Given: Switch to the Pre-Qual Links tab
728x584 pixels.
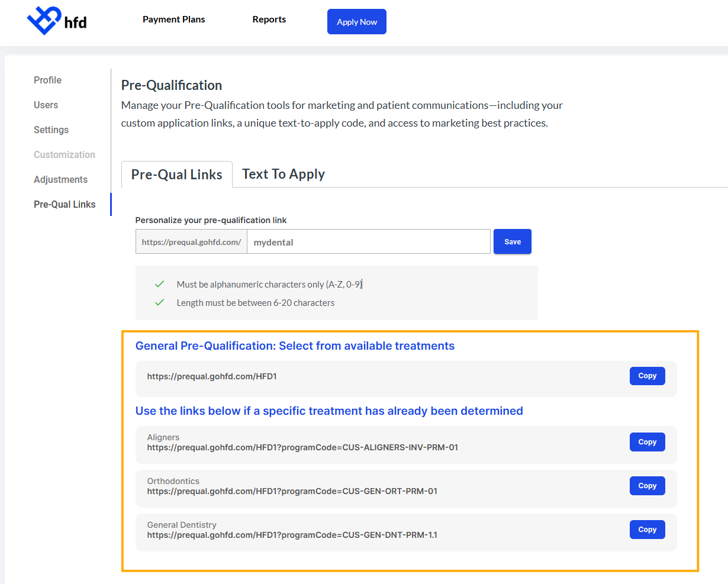Looking at the screenshot, I should click(x=176, y=175).
